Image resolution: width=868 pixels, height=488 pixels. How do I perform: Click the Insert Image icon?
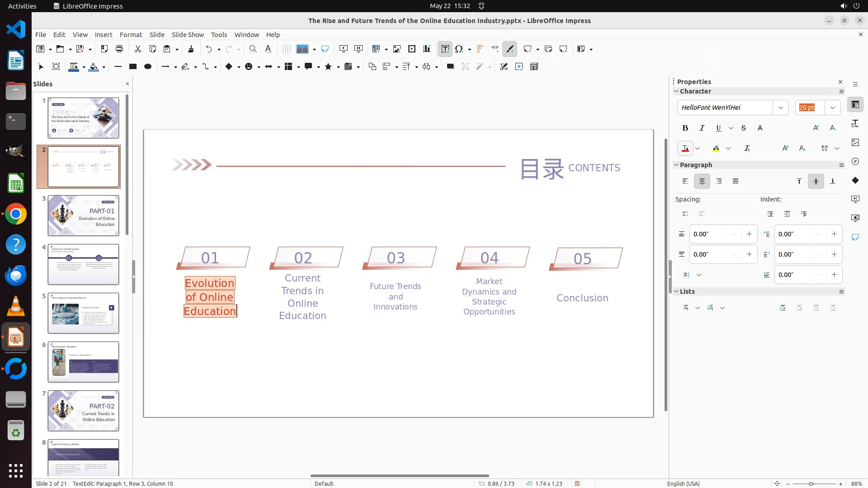pos(396,49)
